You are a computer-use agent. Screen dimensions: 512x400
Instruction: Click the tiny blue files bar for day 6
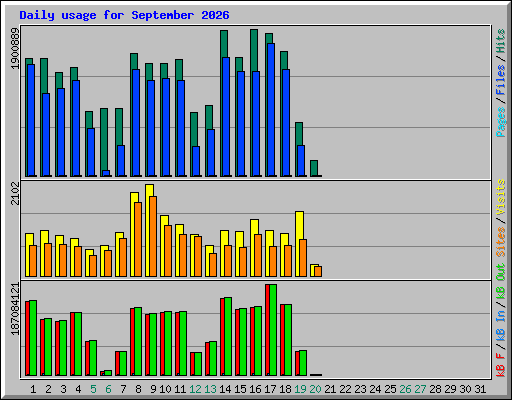tap(106, 173)
